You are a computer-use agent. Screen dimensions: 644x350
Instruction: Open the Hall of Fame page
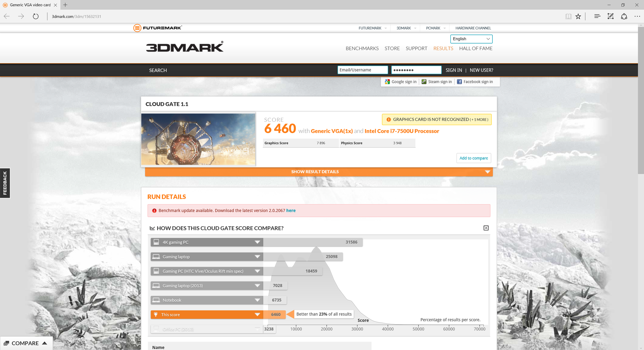pyautogui.click(x=476, y=49)
